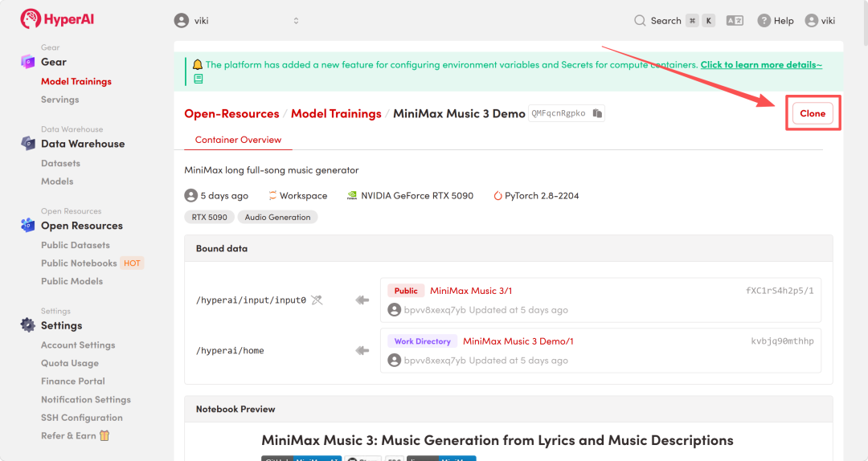Click the fXC1rS4h2p5/1 identifier

coord(780,291)
